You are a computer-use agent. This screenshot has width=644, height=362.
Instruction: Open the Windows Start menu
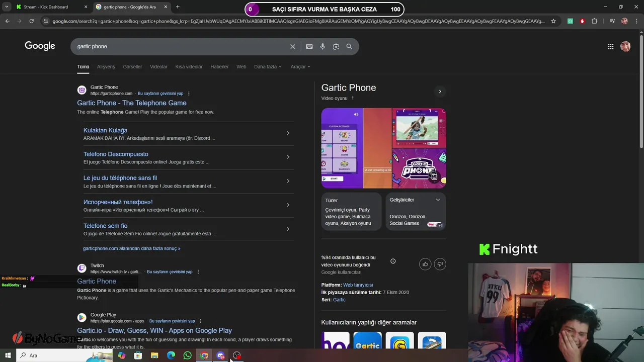pyautogui.click(x=8, y=355)
